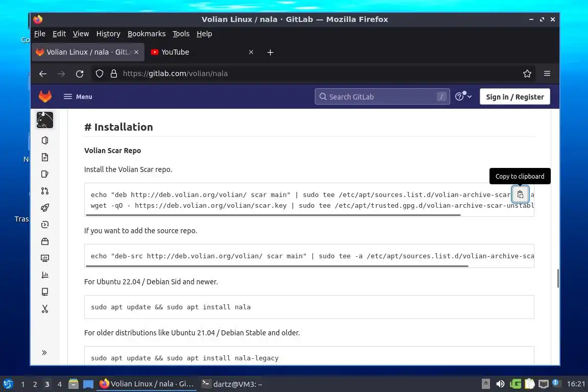588x392 pixels.
Task: Open the Bookmarks menu
Action: (x=146, y=34)
